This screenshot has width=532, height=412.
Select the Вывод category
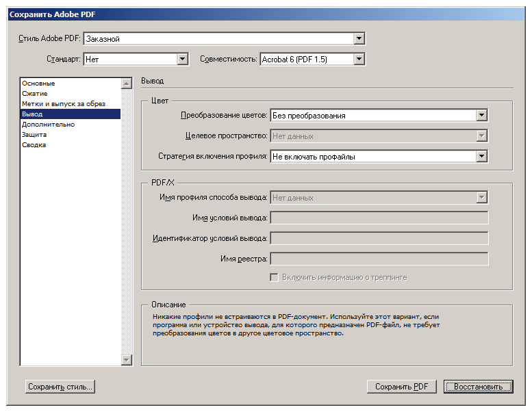pos(71,114)
